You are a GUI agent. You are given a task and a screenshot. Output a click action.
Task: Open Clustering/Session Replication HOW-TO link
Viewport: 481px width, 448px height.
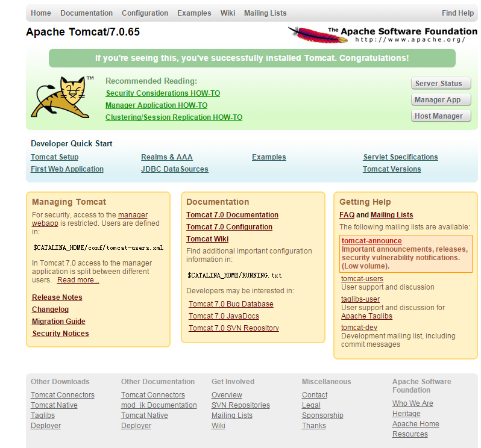pos(174,117)
